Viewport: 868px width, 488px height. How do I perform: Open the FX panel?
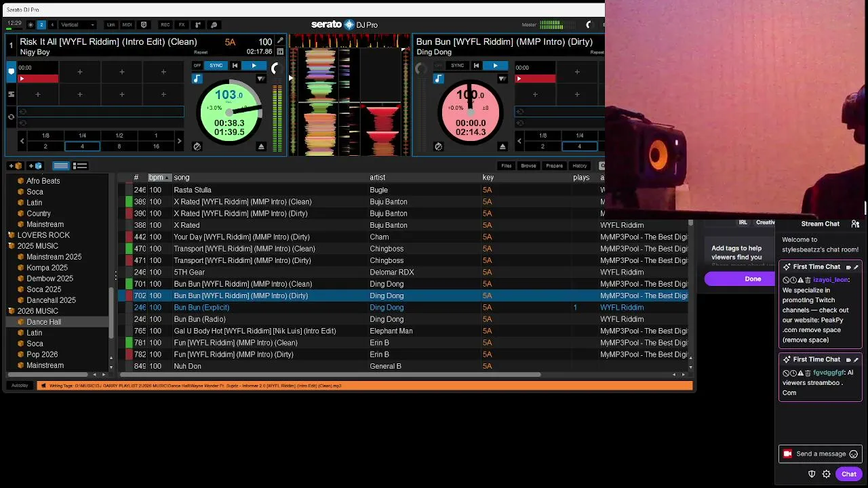pos(181,25)
